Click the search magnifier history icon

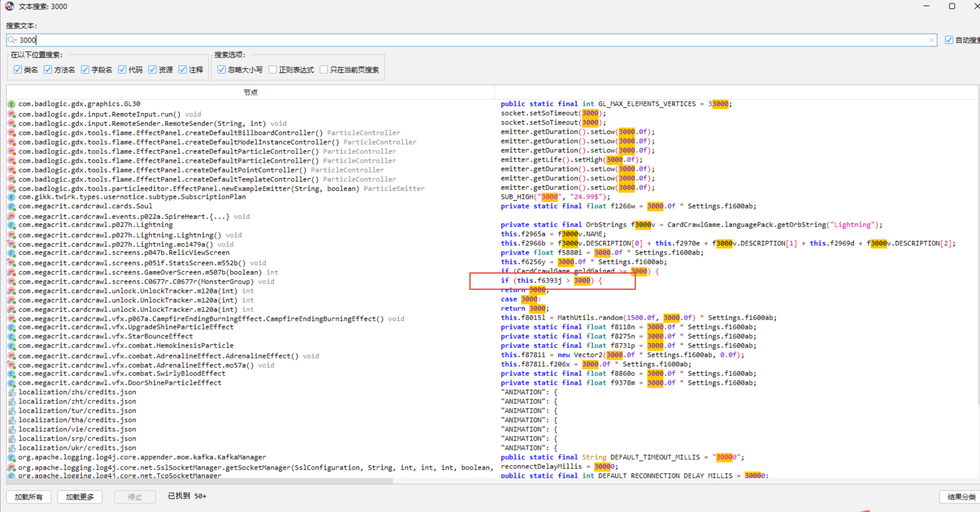pyautogui.click(x=12, y=40)
